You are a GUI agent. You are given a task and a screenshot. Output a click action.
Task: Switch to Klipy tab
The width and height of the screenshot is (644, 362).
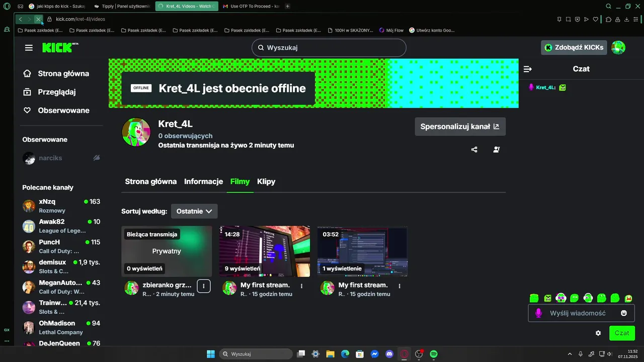pos(266,182)
